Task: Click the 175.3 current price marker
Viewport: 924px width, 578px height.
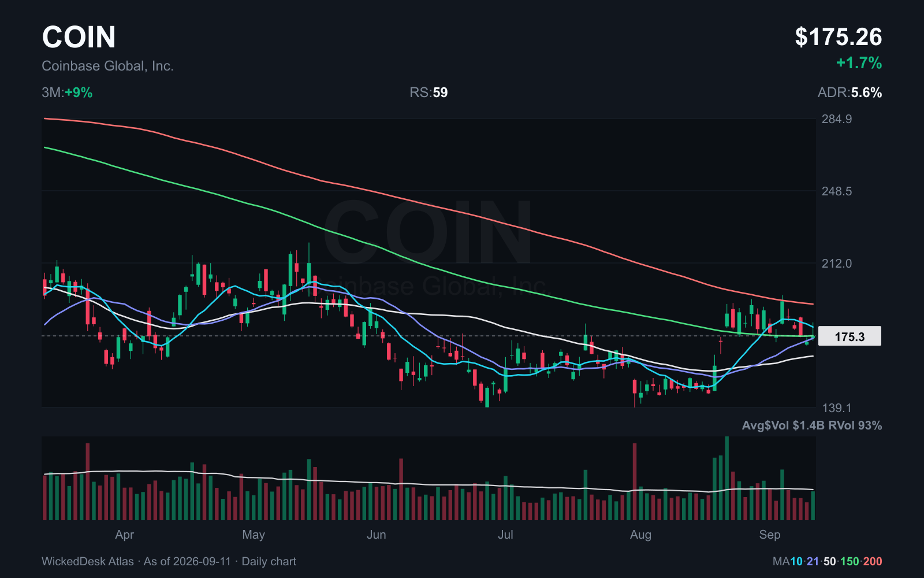Action: coord(850,336)
